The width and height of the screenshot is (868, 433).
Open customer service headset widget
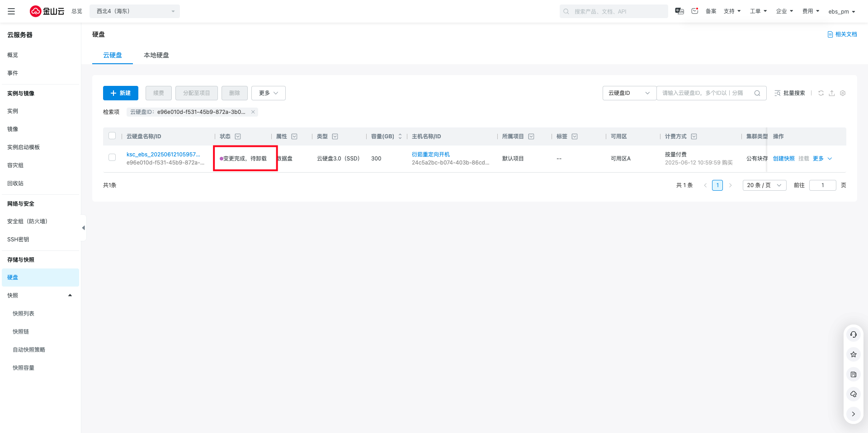853,334
